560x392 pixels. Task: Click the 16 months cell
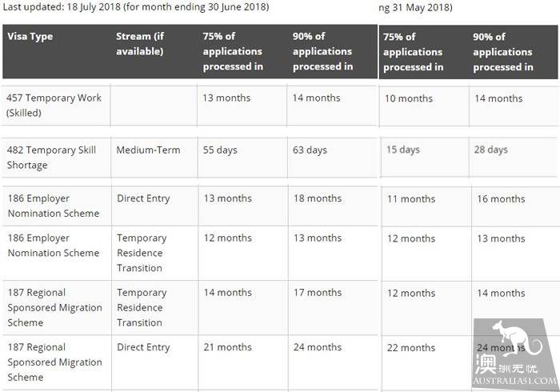coord(514,206)
